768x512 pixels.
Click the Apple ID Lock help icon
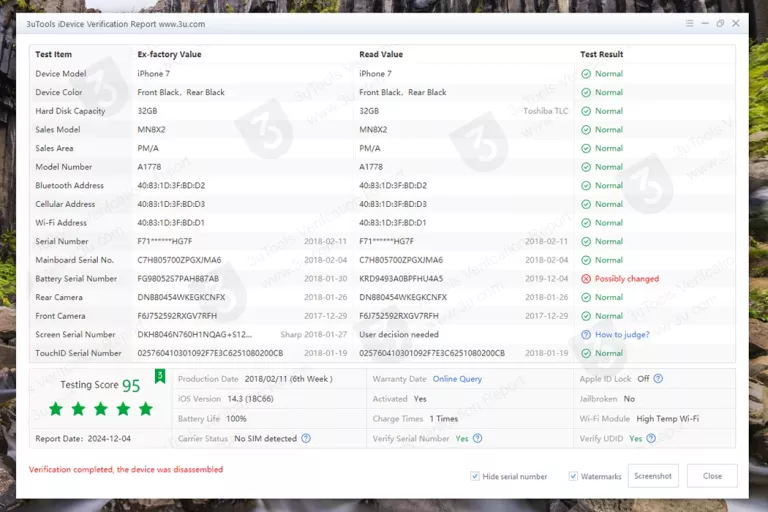658,379
